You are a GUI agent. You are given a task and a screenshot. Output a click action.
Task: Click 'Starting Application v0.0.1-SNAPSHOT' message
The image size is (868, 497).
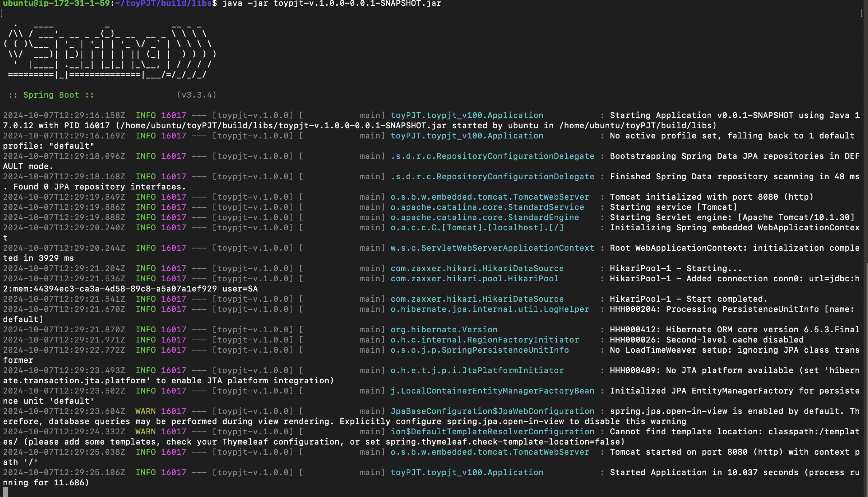pos(701,116)
